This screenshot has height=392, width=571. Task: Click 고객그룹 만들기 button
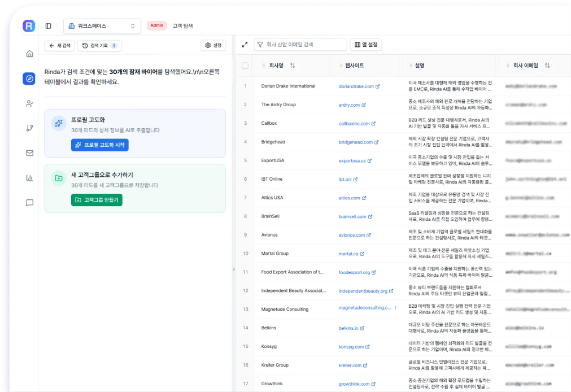point(97,200)
